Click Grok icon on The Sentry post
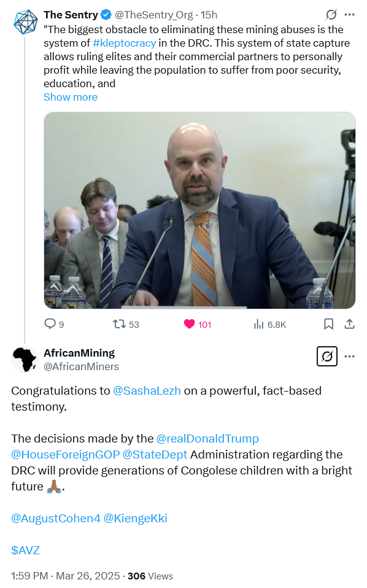Viewport: 367px width, 588px height. (x=331, y=15)
